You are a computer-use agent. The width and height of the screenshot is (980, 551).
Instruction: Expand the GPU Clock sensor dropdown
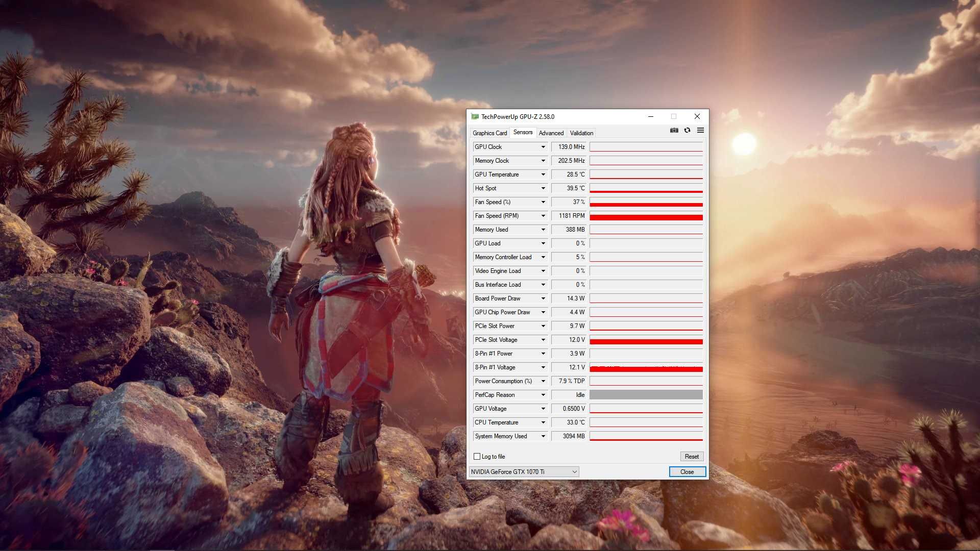(543, 147)
